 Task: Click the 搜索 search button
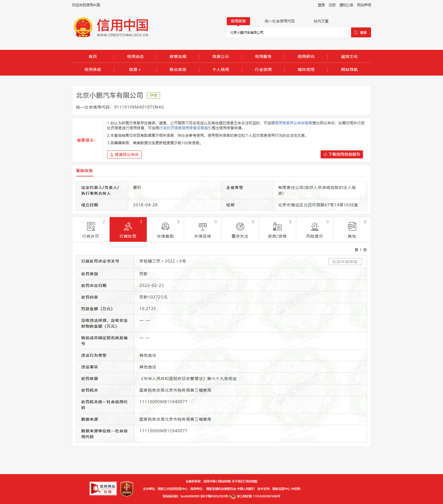(x=361, y=32)
